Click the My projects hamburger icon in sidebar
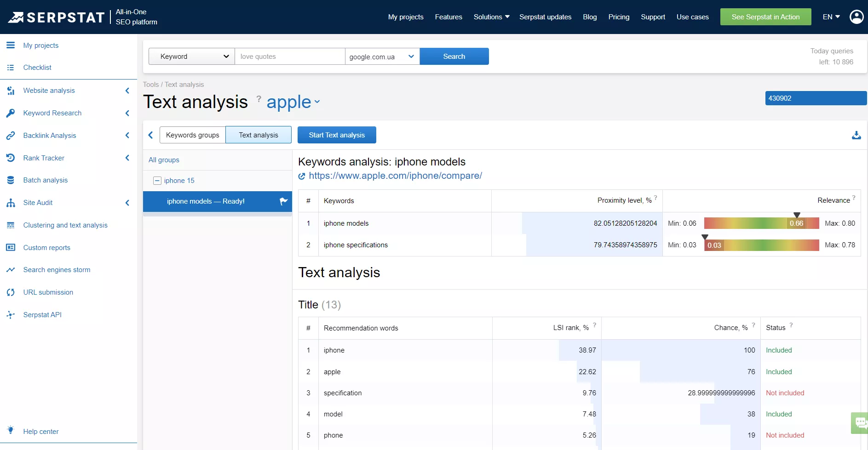 pyautogui.click(x=11, y=45)
